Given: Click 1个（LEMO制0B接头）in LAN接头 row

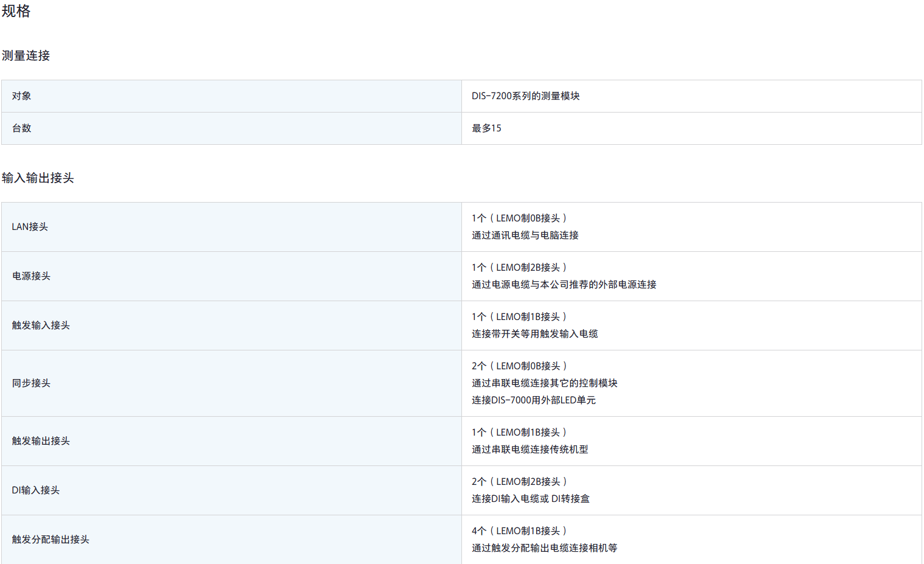Looking at the screenshot, I should 520,218.
